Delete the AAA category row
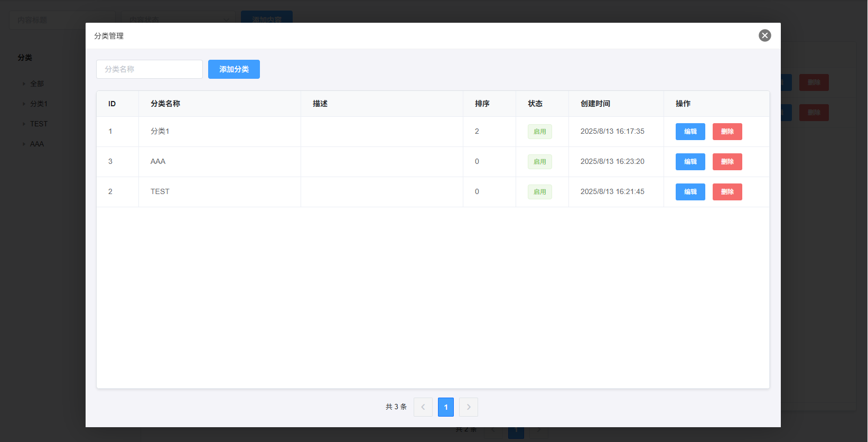 [727, 162]
